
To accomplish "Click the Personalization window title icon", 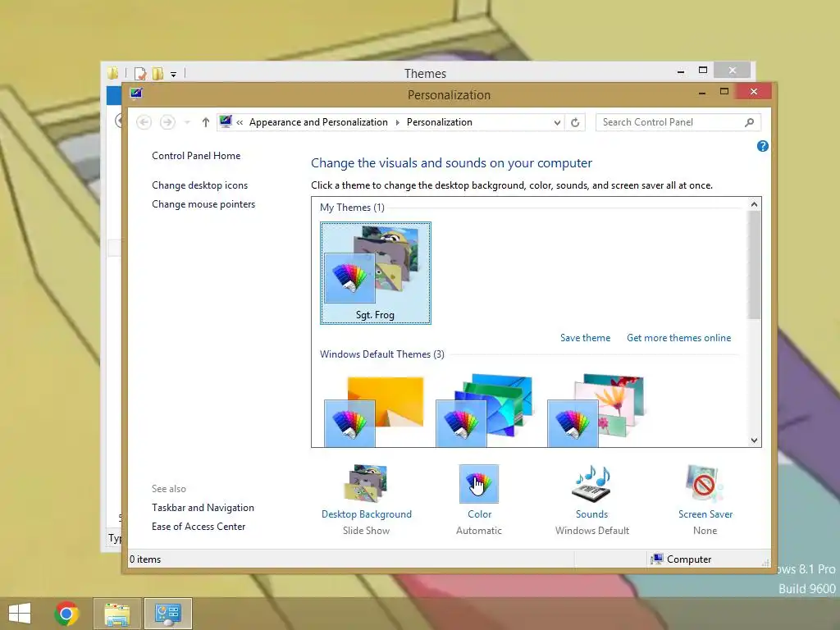I will pyautogui.click(x=136, y=94).
